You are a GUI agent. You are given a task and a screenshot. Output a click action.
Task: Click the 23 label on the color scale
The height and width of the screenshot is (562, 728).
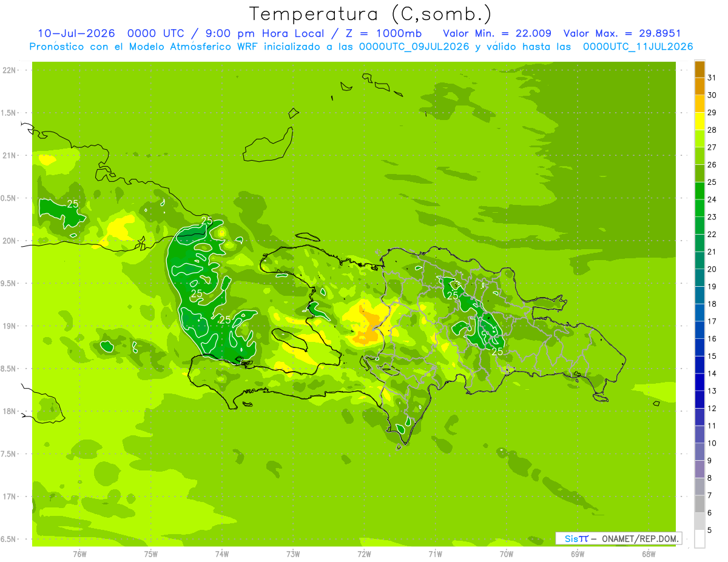(712, 217)
